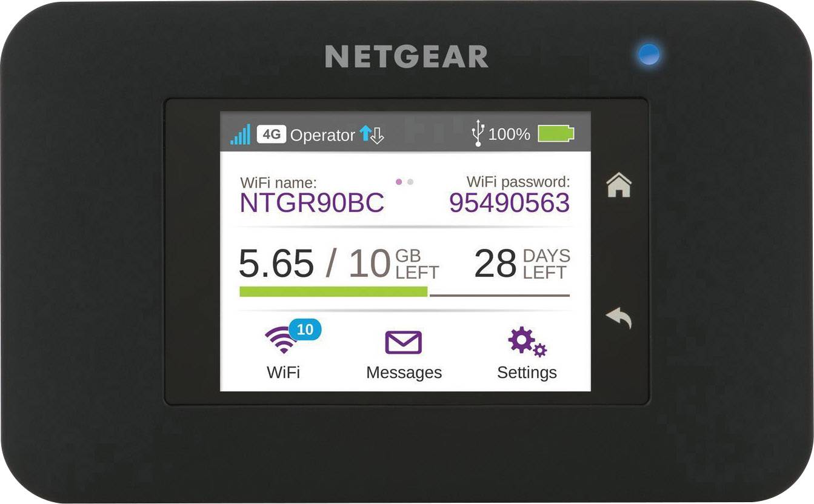The image size is (814, 504).
Task: Tap the signal strength bars icon
Action: point(240,134)
